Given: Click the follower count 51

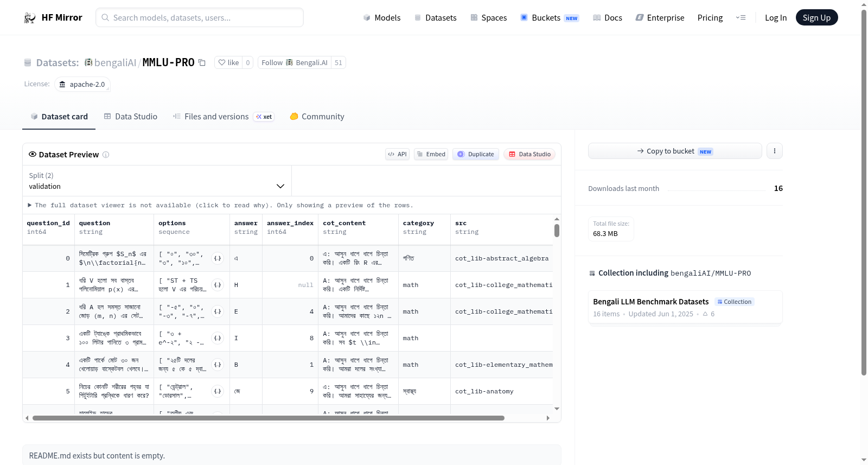Looking at the screenshot, I should coord(339,63).
